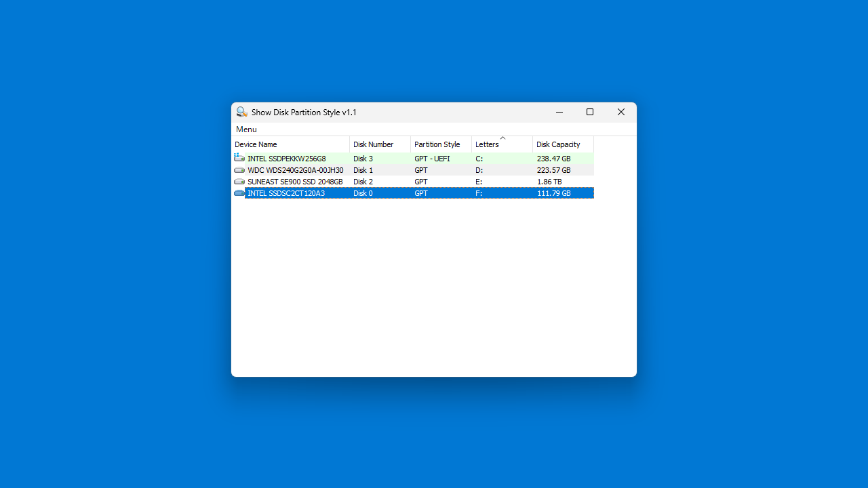
Task: Click the 111.79 GB capacity value
Action: tap(554, 193)
